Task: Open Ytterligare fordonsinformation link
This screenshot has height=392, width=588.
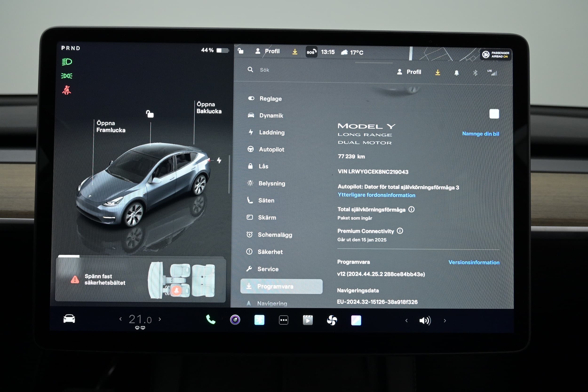Action: 376,195
